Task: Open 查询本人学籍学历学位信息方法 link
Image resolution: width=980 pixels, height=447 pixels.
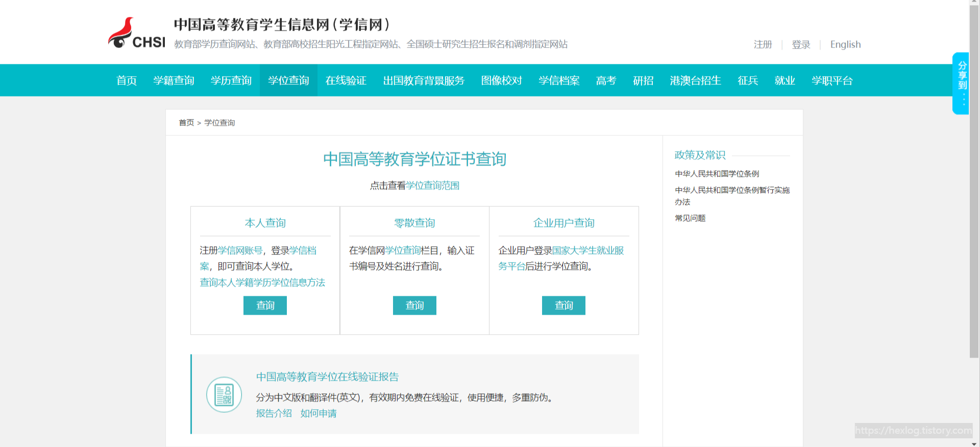Action: pos(262,283)
